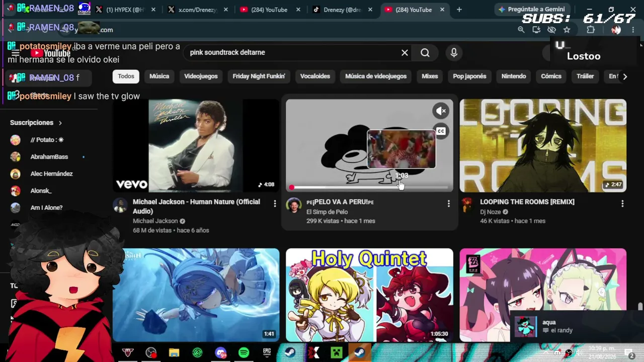The image size is (644, 362).
Task: Select the Mixes filter chip
Action: 430,76
